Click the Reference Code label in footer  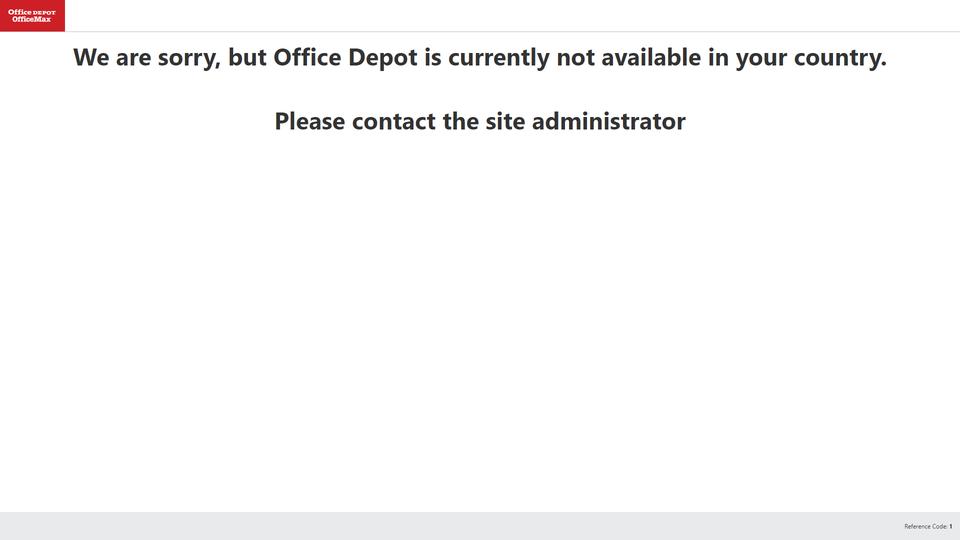click(x=926, y=527)
